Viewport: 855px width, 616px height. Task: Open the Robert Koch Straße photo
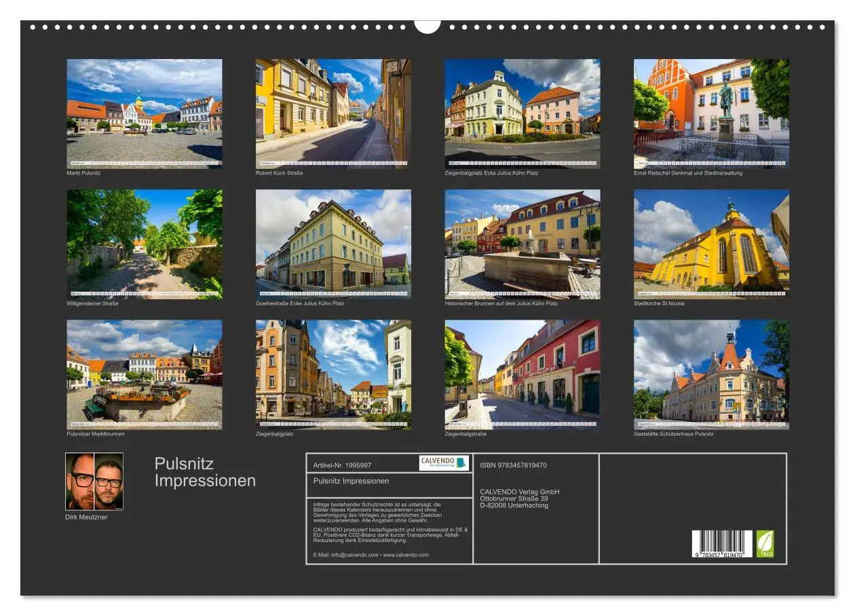tap(333, 113)
